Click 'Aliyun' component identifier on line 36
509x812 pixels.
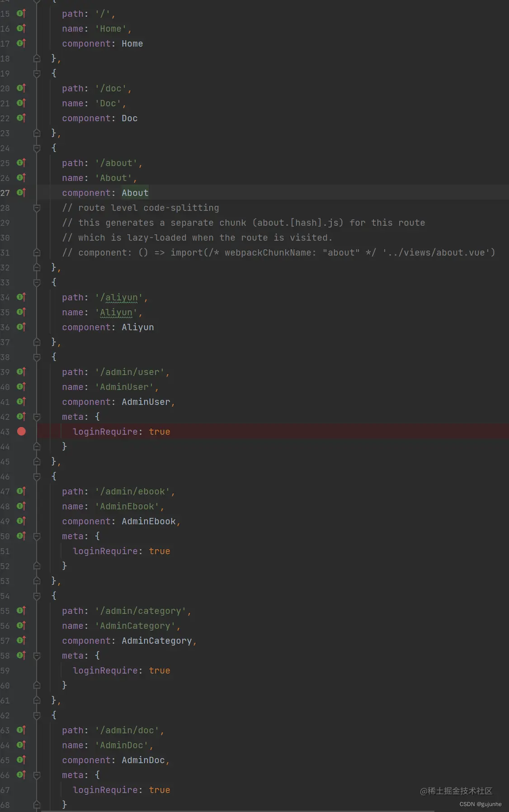[x=138, y=327]
